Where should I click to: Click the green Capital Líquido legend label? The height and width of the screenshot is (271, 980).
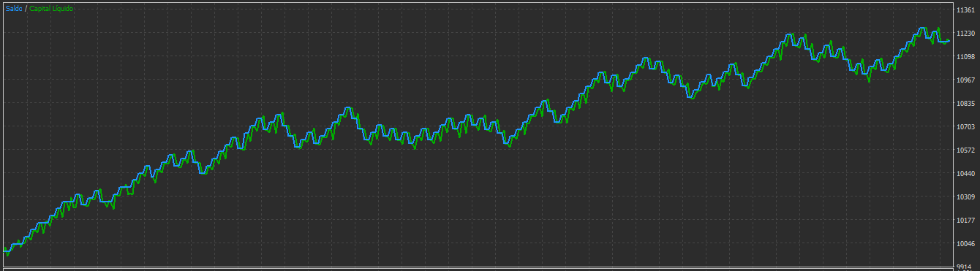(x=51, y=8)
